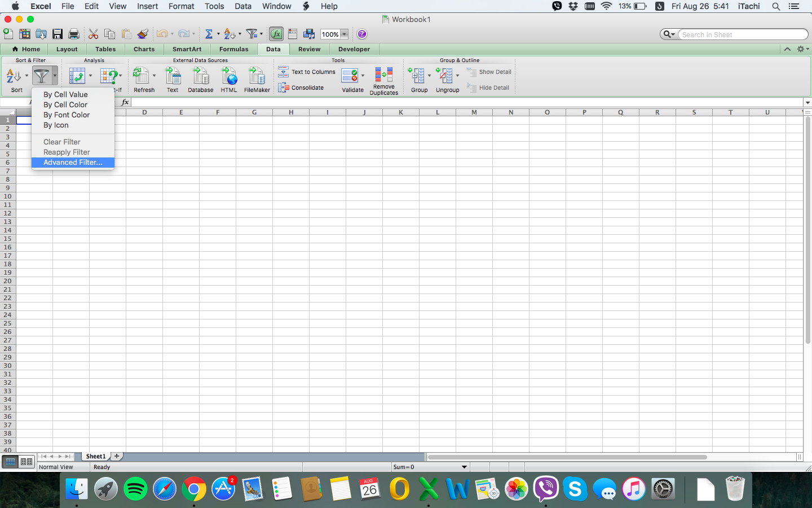
Task: Click the formula bar input
Action: pyautogui.click(x=467, y=102)
